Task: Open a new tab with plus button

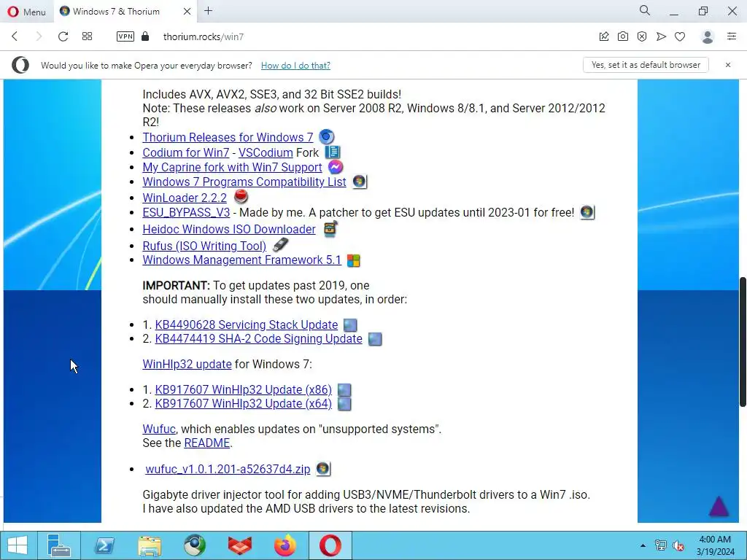Action: 208,10
